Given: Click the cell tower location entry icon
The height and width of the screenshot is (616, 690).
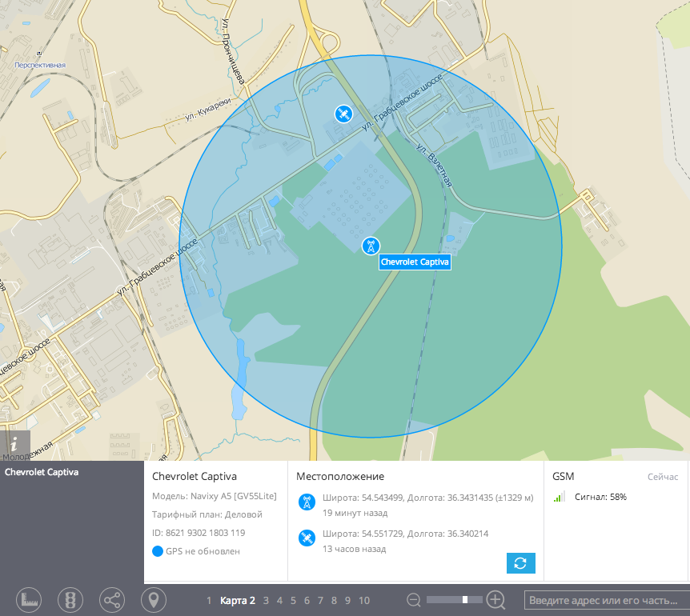Looking at the screenshot, I should tap(306, 502).
